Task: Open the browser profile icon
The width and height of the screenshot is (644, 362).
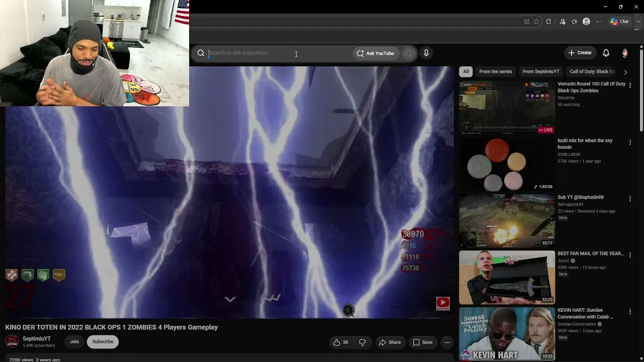Action: pos(586,22)
